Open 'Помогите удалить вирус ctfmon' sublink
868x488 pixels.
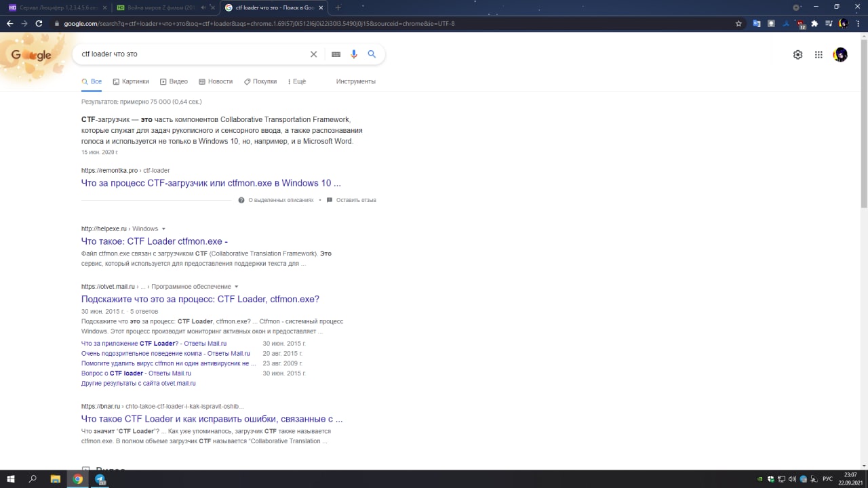pyautogui.click(x=169, y=363)
